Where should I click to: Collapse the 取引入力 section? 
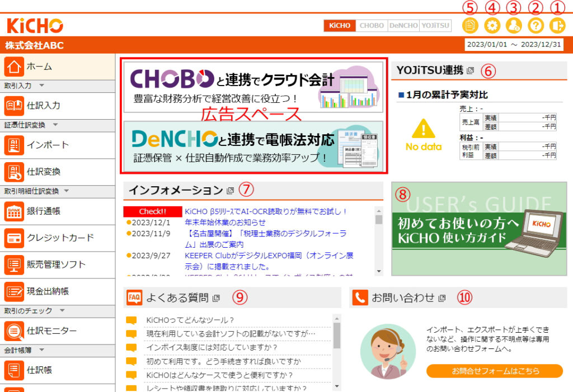coord(41,86)
